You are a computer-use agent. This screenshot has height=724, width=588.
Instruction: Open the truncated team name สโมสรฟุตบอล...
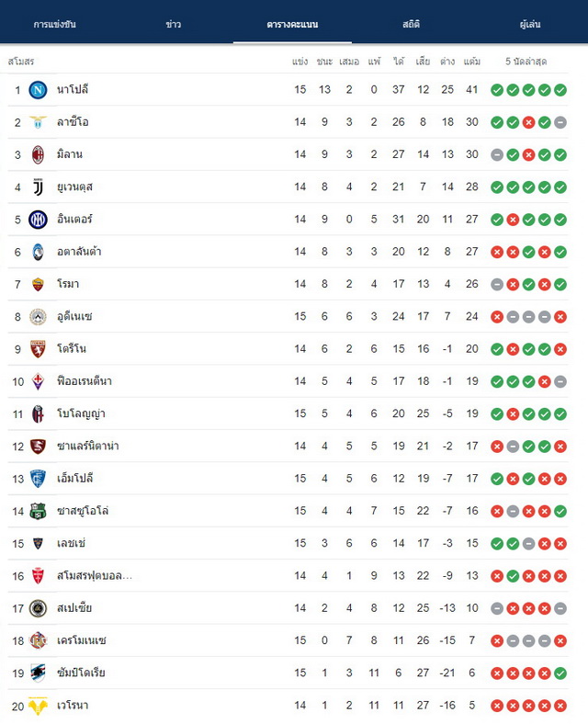pyautogui.click(x=95, y=576)
